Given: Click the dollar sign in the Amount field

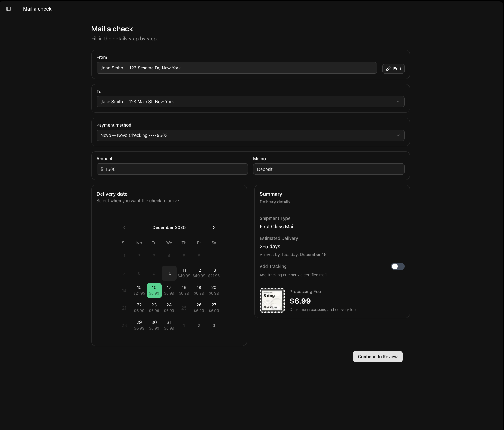Looking at the screenshot, I should coord(101,169).
